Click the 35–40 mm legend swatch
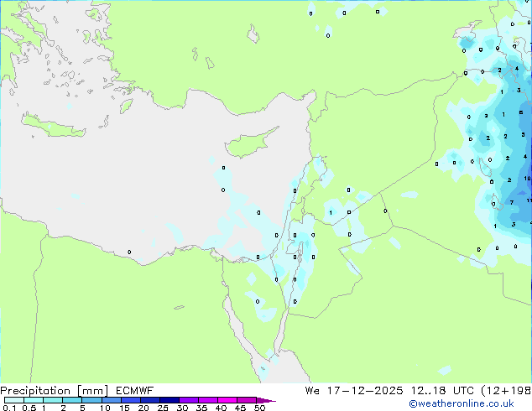Screen dimensions: 532x411 (x=207, y=400)
